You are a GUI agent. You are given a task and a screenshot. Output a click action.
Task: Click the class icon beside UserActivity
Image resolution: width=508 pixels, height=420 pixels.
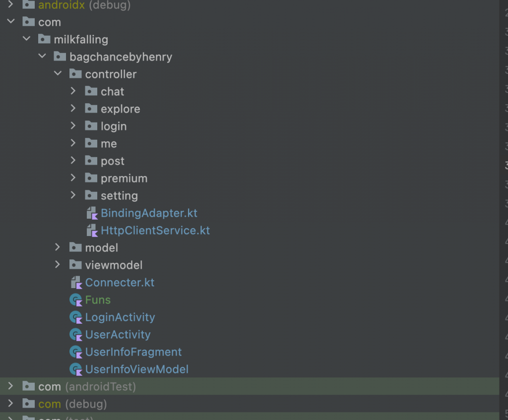pyautogui.click(x=76, y=335)
